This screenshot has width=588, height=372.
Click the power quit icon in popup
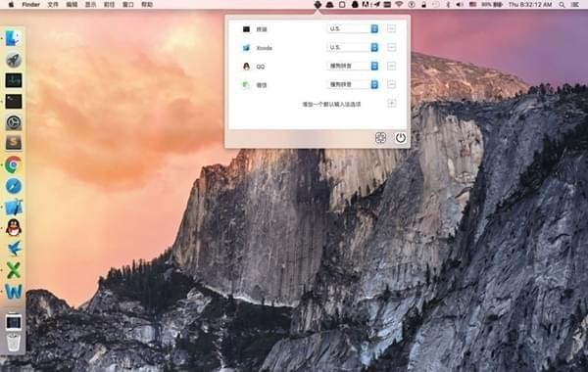pos(401,138)
